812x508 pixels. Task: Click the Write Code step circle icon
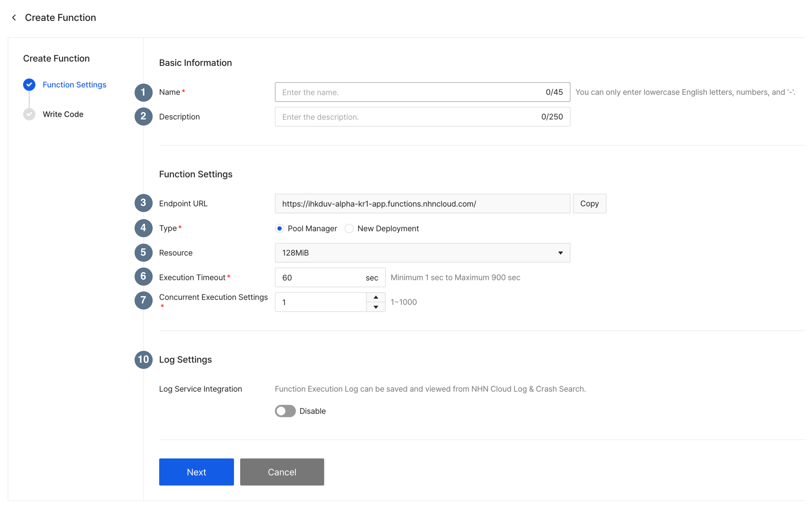[x=29, y=114]
